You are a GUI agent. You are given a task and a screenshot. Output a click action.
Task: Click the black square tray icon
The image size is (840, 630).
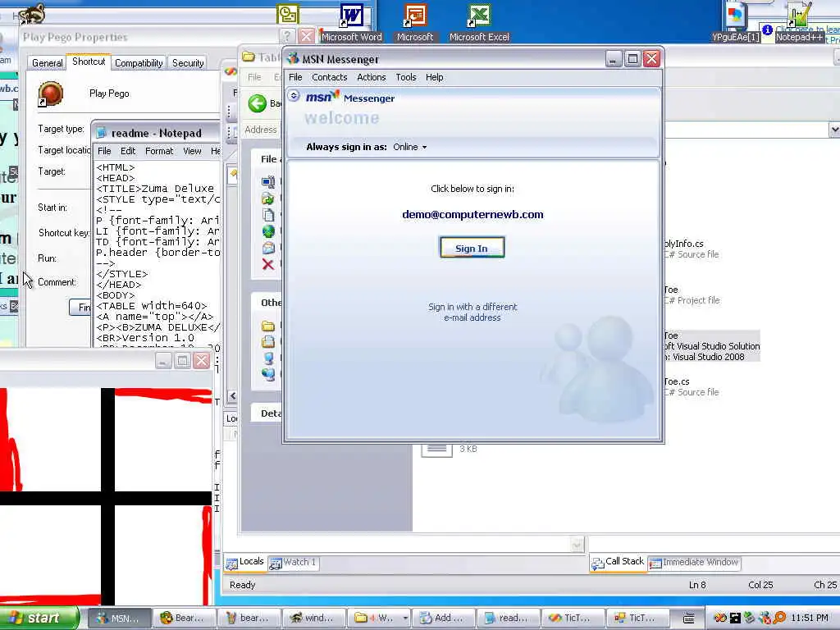click(x=735, y=618)
